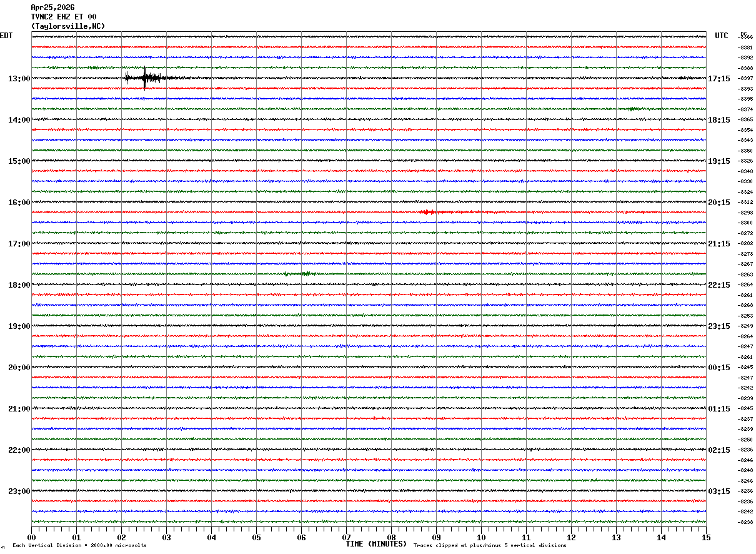Click the "21:15" UTC time label
The width and height of the screenshot is (756, 554).
tap(719, 244)
